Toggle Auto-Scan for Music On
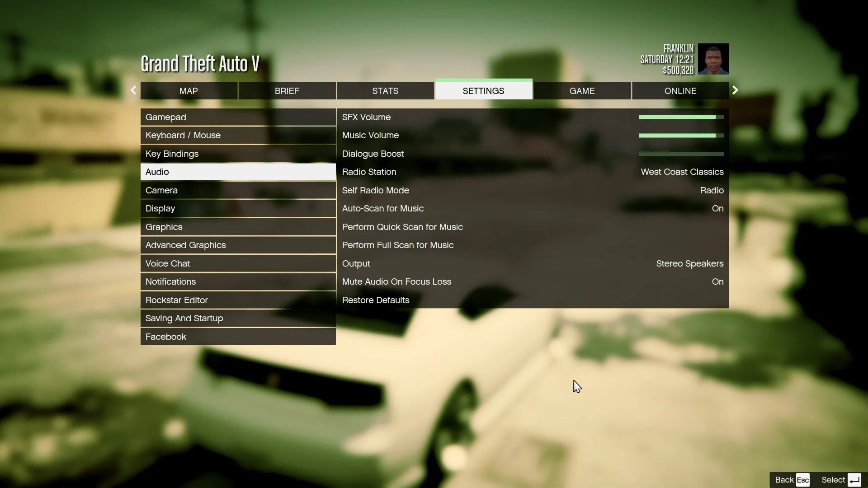The width and height of the screenshot is (868, 488). (718, 209)
